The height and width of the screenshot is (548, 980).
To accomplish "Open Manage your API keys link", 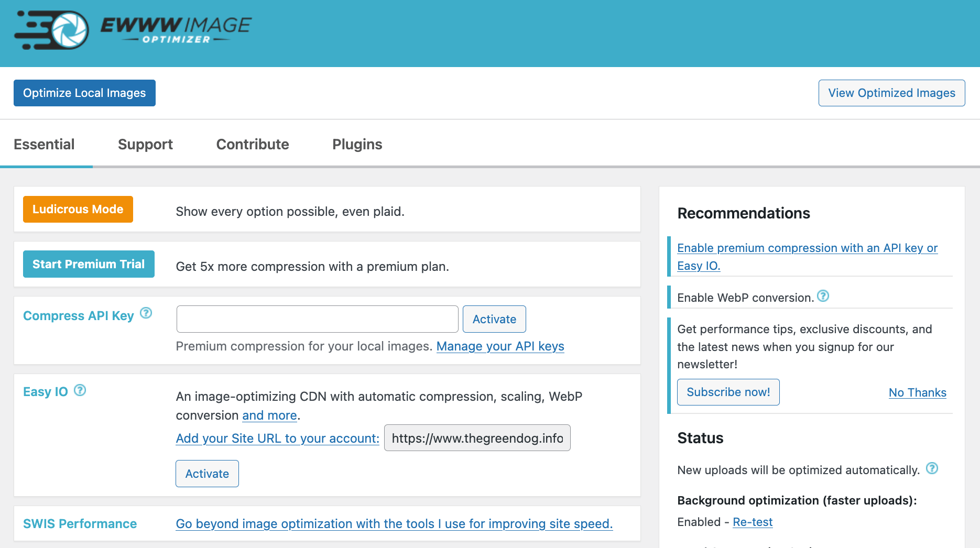I will click(500, 346).
